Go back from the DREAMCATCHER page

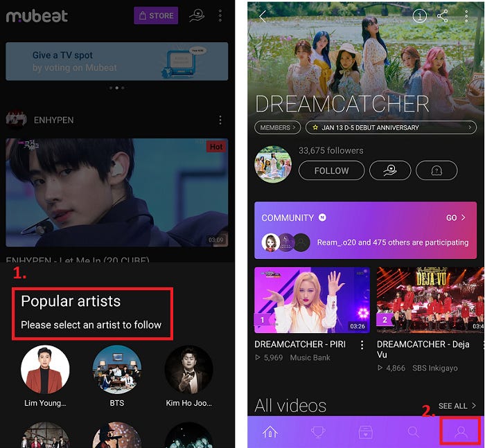click(263, 16)
